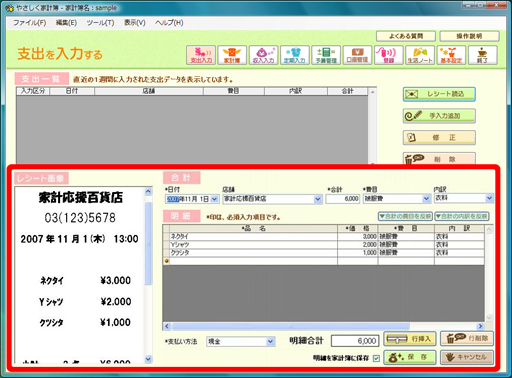The height and width of the screenshot is (378, 512).
Task: Click the 明細合計 total field
Action: point(355,341)
